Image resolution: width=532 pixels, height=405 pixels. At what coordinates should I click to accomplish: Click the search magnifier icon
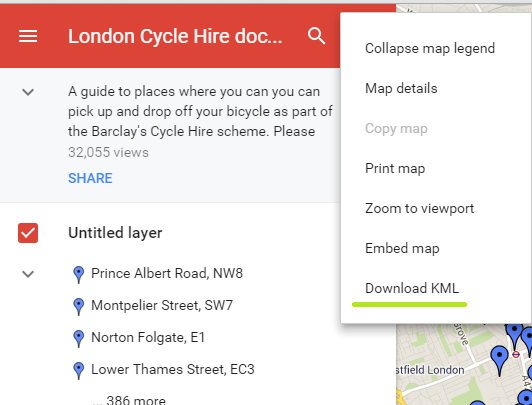pyautogui.click(x=316, y=36)
